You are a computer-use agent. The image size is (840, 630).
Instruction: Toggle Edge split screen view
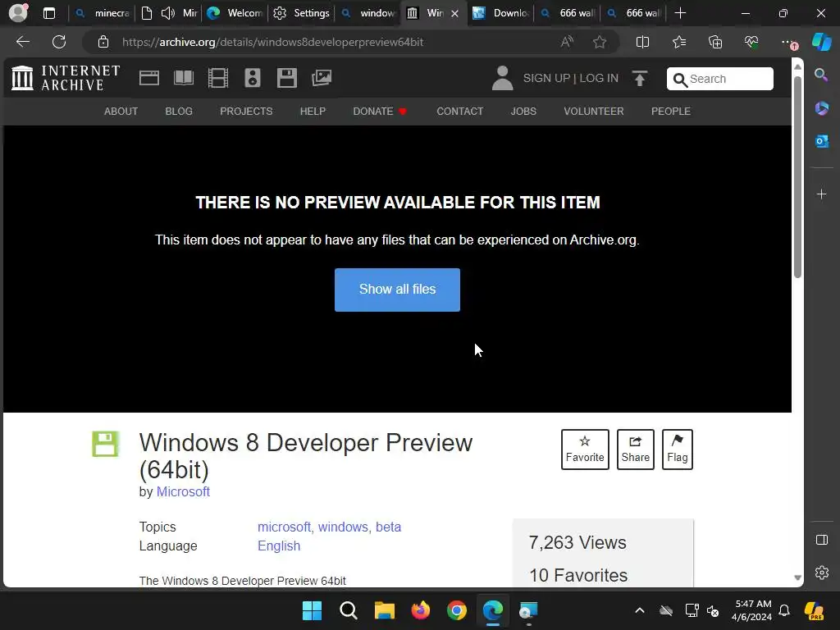(642, 42)
